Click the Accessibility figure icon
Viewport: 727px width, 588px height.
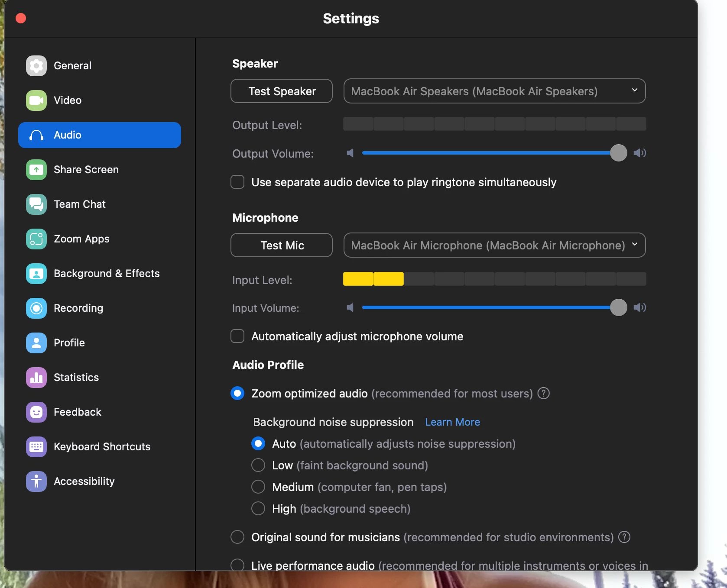(36, 481)
